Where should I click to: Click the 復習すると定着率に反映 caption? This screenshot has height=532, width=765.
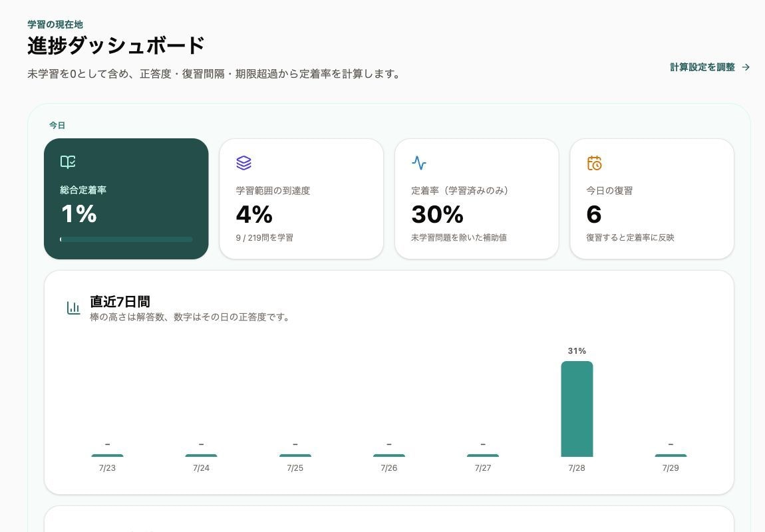pos(631,238)
